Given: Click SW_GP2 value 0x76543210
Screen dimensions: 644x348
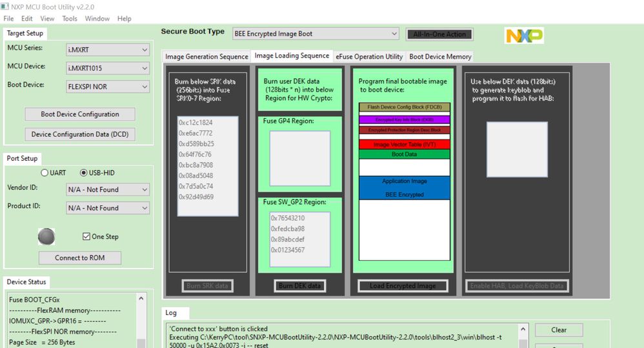Looking at the screenshot, I should [288, 218].
